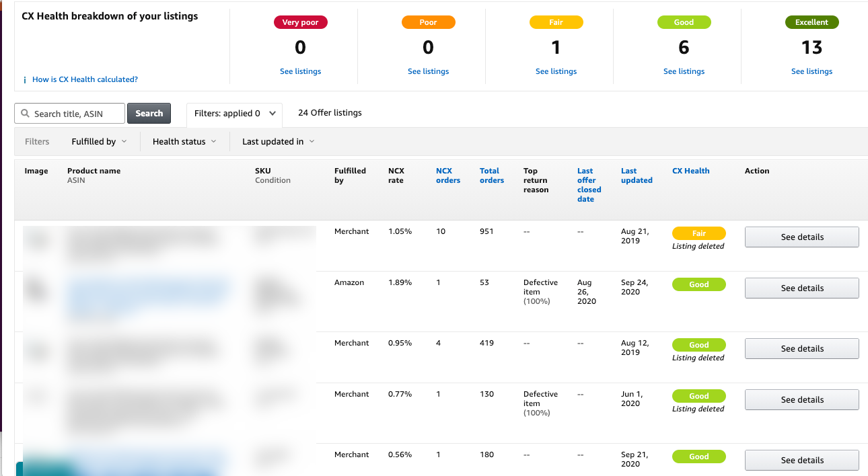Click See listings under Excellent

click(811, 71)
